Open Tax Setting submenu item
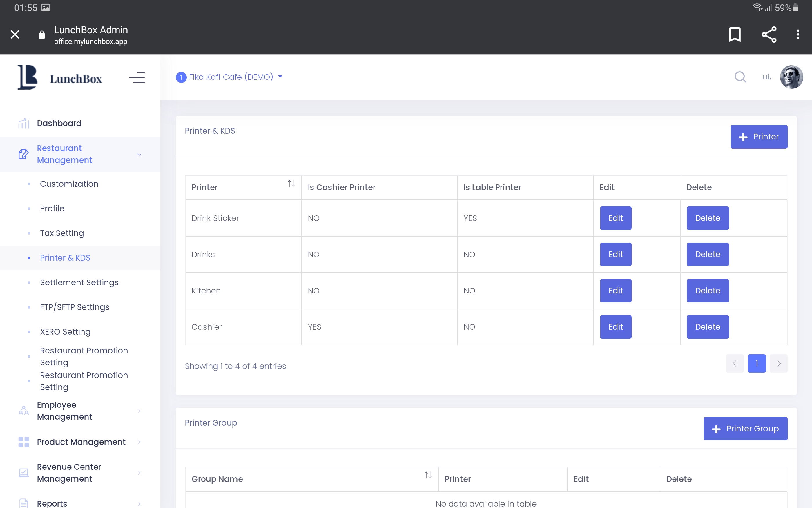 tap(62, 233)
